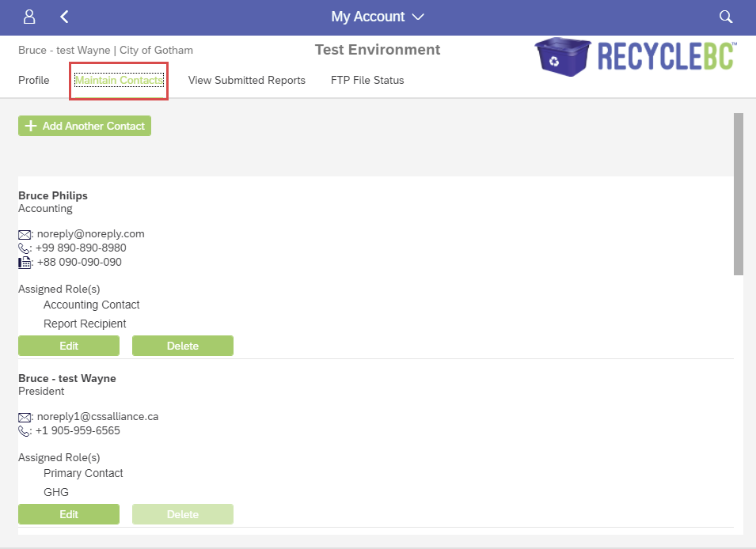Click the RecycleBC blue bin logo

563,57
